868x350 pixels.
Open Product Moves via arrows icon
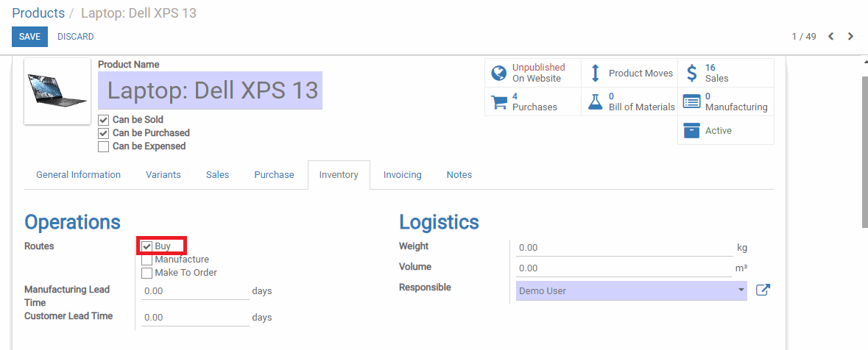point(595,73)
